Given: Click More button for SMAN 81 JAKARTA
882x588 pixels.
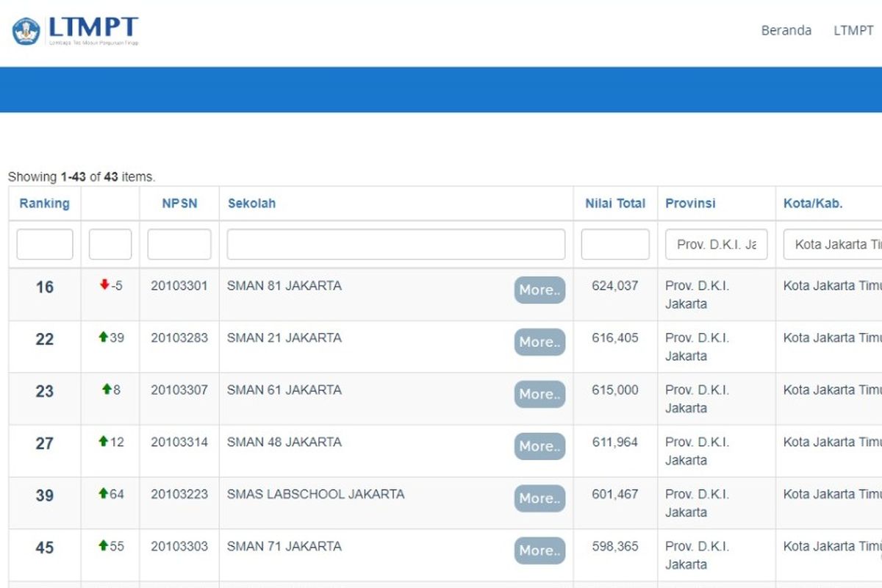Looking at the screenshot, I should 539,290.
